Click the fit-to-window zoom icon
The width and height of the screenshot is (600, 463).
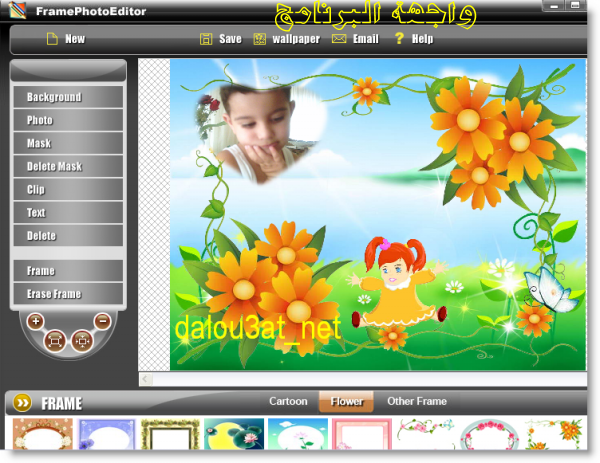tap(55, 340)
